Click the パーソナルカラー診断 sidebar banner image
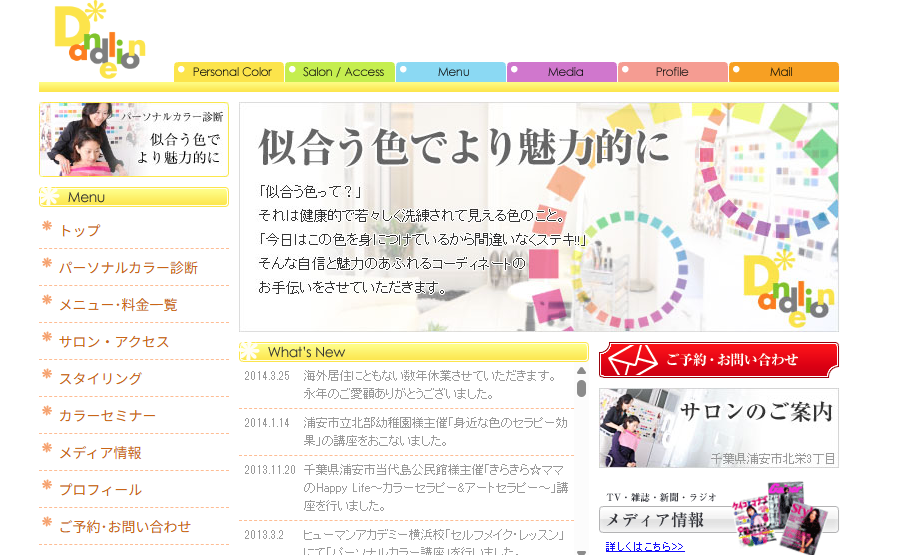The image size is (915, 555). [x=134, y=139]
